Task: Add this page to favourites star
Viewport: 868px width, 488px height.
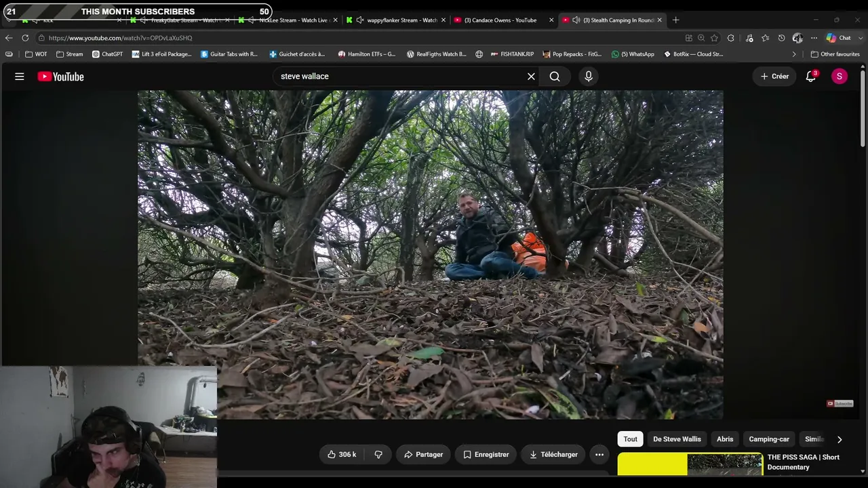Action: pyautogui.click(x=714, y=38)
